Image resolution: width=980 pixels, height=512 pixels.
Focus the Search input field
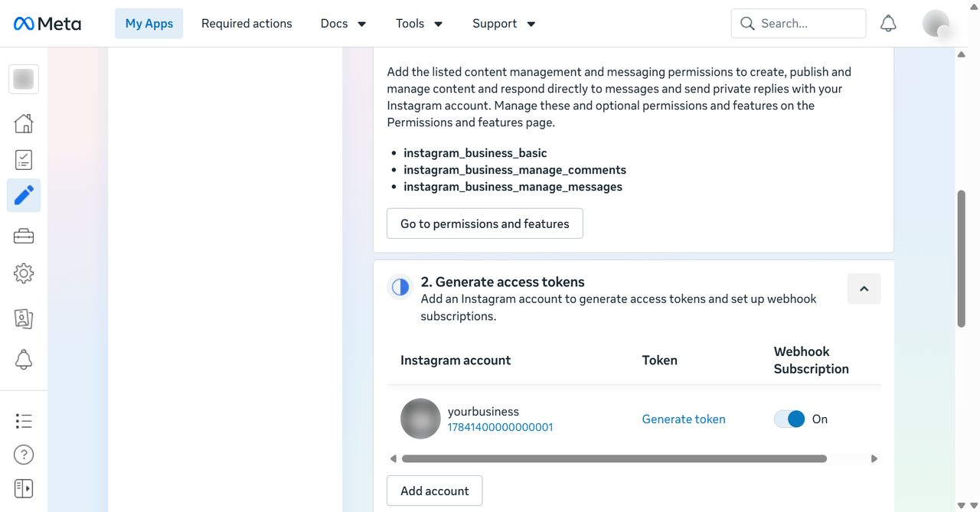point(799,24)
